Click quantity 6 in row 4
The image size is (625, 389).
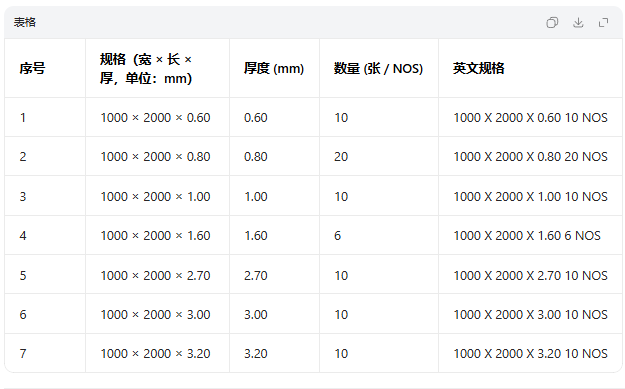(337, 236)
